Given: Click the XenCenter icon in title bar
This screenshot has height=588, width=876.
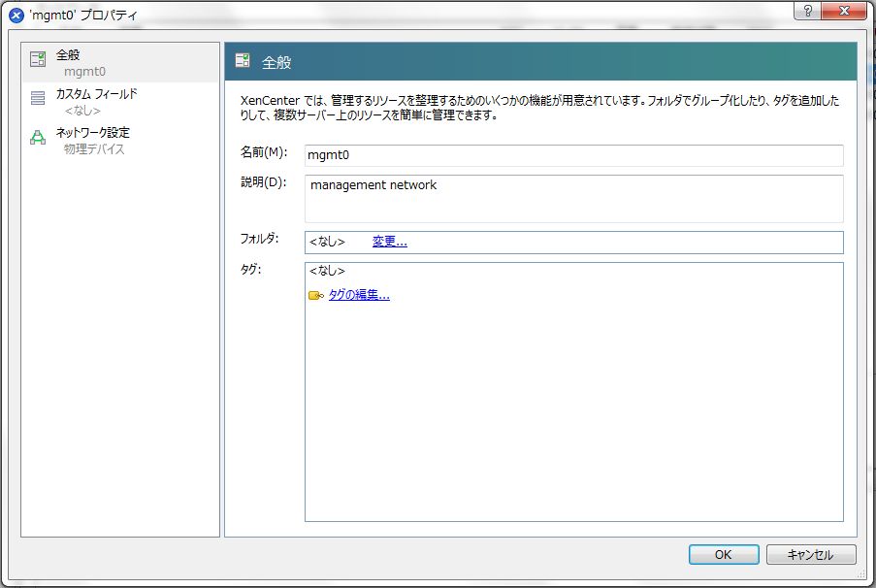Looking at the screenshot, I should click(x=16, y=16).
